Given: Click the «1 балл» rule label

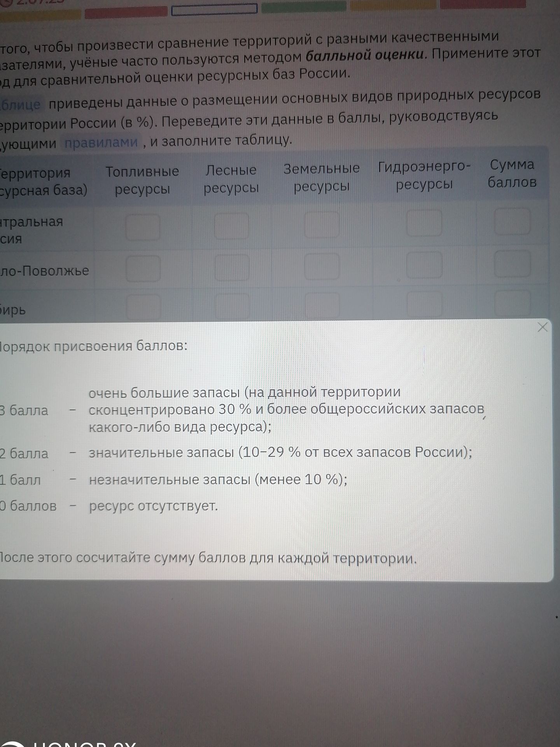Looking at the screenshot, I should (x=20, y=480).
